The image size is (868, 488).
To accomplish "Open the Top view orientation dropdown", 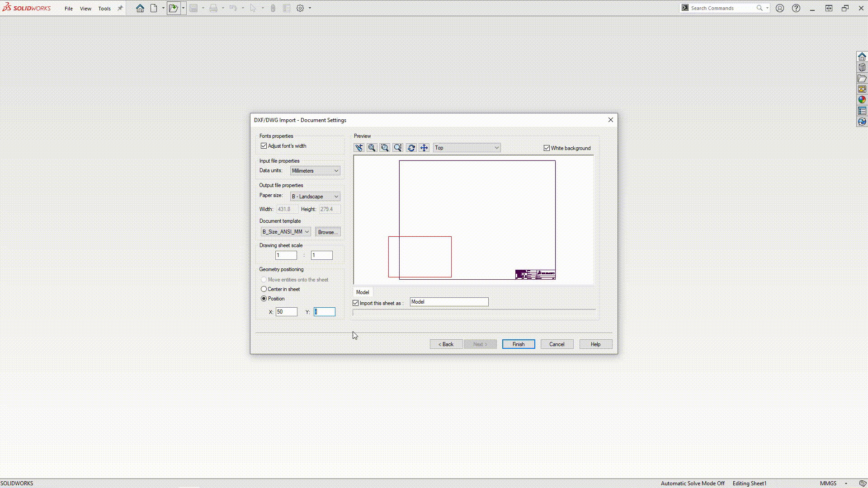I will [x=467, y=148].
